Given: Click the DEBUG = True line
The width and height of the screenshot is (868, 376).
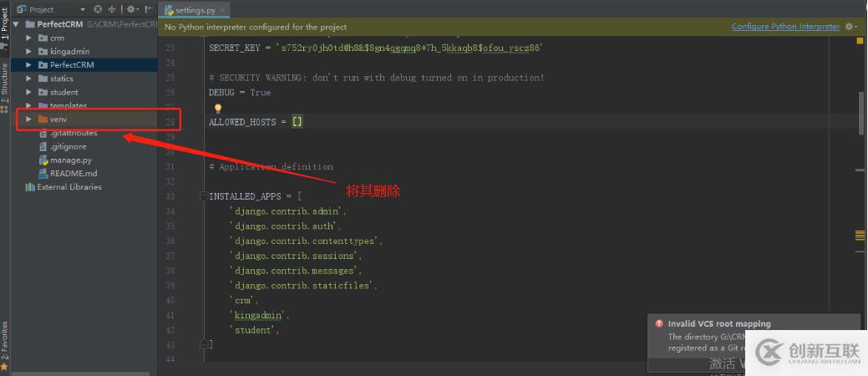Looking at the screenshot, I should (240, 93).
